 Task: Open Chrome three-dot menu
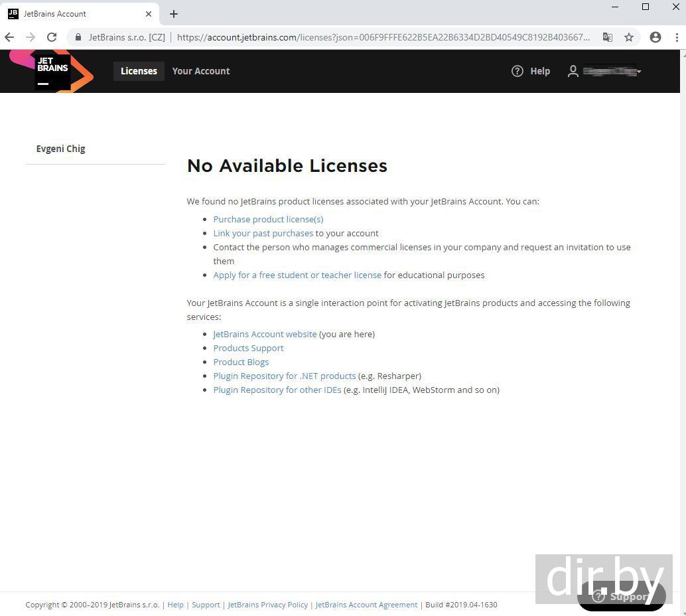point(677,37)
